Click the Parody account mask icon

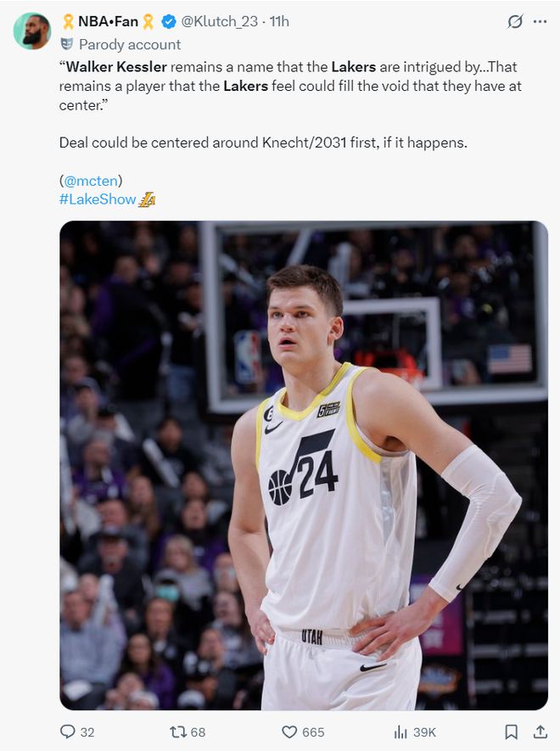[x=67, y=44]
